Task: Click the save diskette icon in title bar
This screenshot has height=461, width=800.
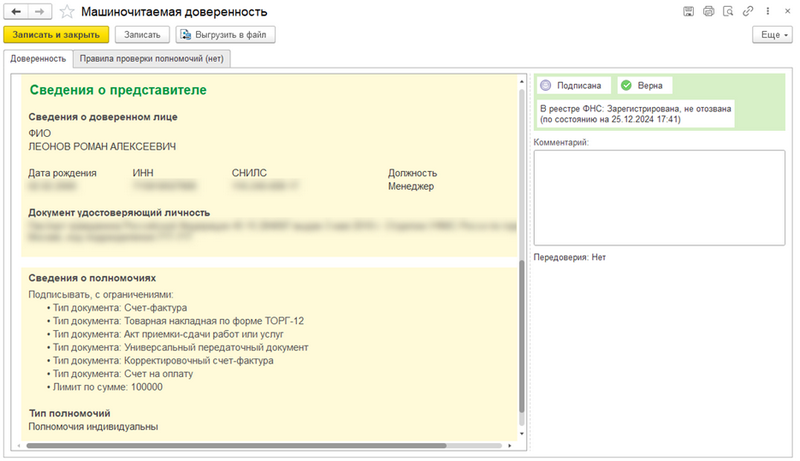Action: (x=688, y=11)
